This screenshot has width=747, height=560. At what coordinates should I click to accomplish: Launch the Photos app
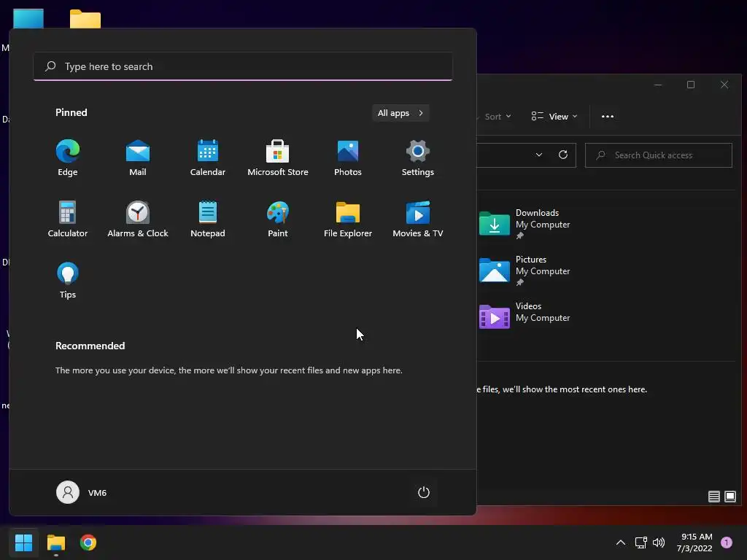click(348, 158)
